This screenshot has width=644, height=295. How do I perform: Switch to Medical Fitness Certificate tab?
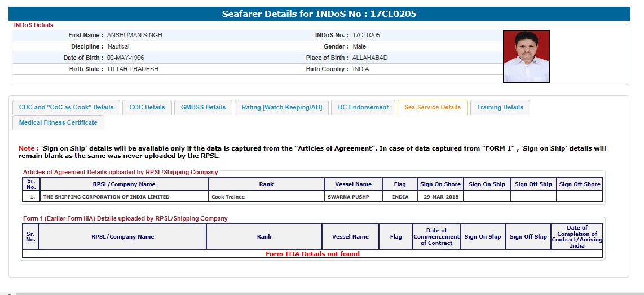[58, 122]
